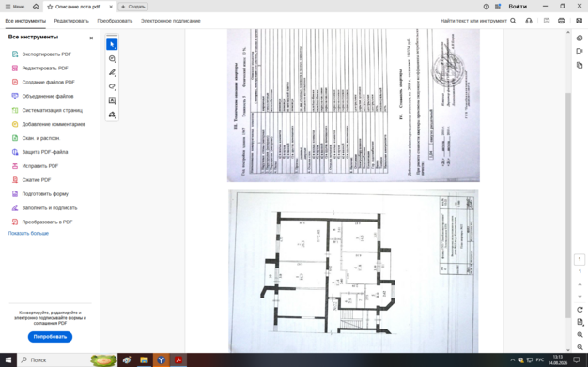Rotate page using right rail icon
The height and width of the screenshot is (367, 588).
pos(580,310)
